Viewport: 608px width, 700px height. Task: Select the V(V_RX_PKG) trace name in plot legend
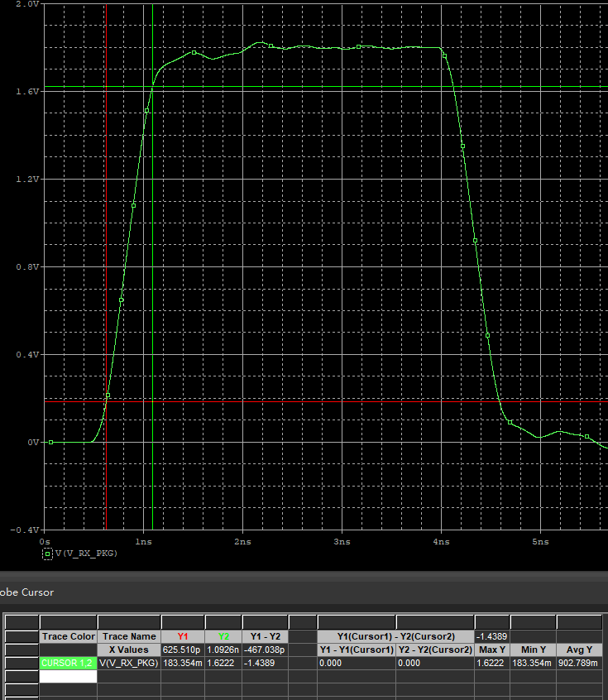point(86,553)
